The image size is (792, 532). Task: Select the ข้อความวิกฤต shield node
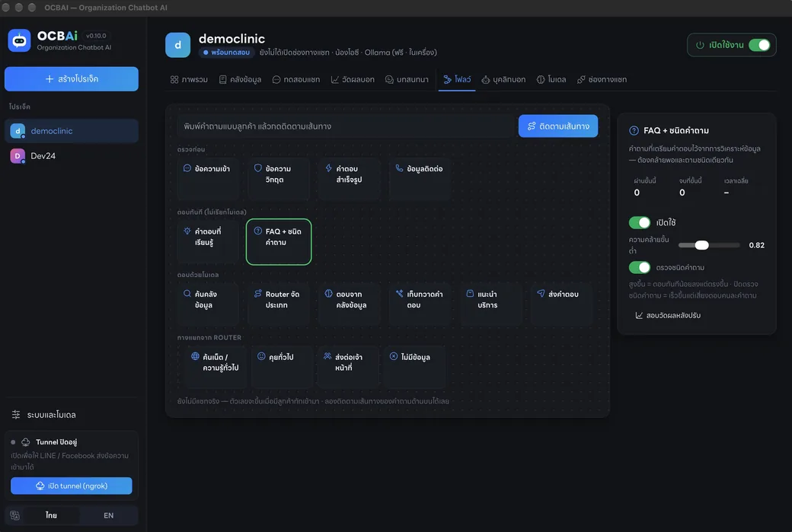pyautogui.click(x=278, y=179)
